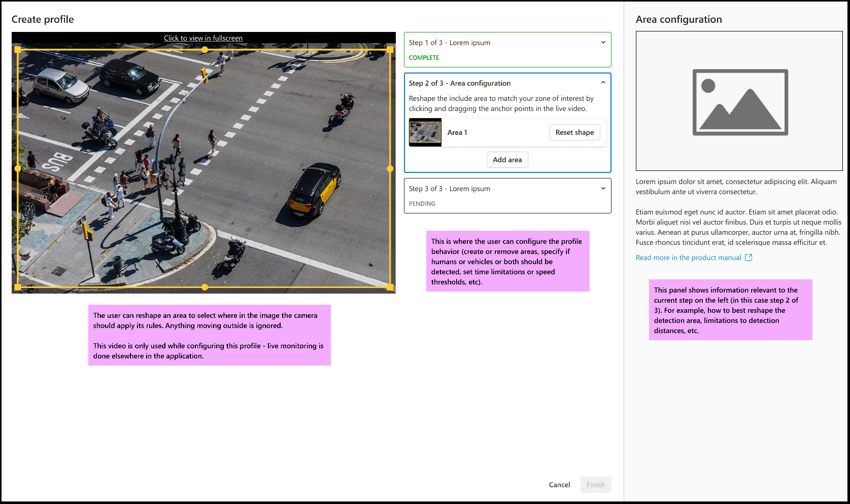The width and height of the screenshot is (850, 504).
Task: Select top-left corner anchor of yellow area
Action: pos(18,50)
